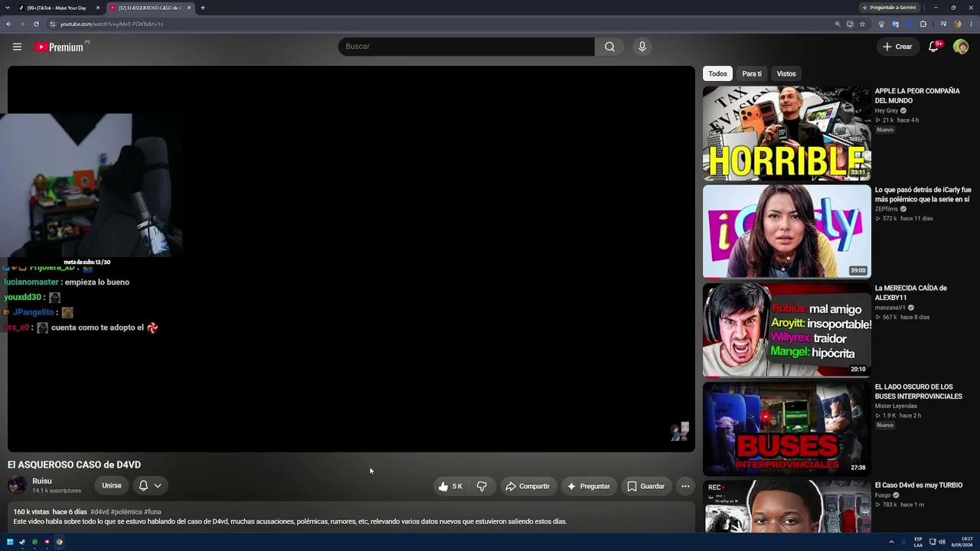Go back in browser history

(8, 24)
